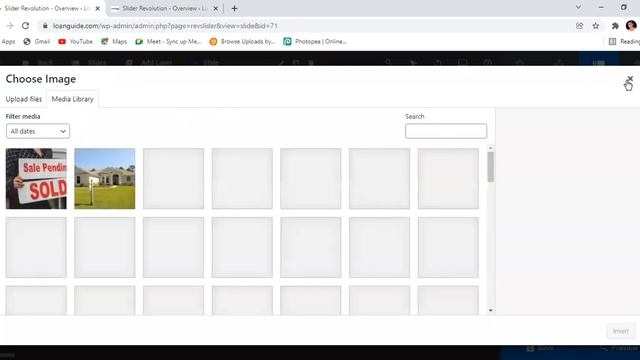Click the address bar URL
640x360 pixels.
(x=165, y=26)
